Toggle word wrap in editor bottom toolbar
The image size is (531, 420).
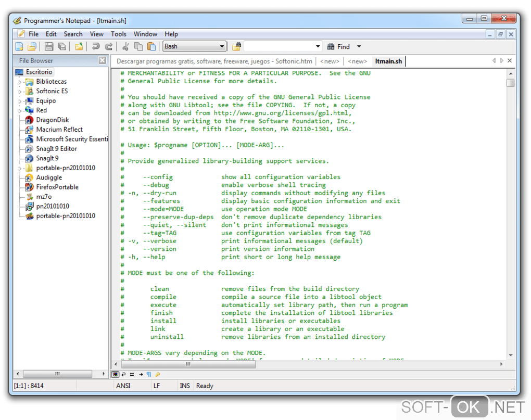pyautogui.click(x=123, y=374)
